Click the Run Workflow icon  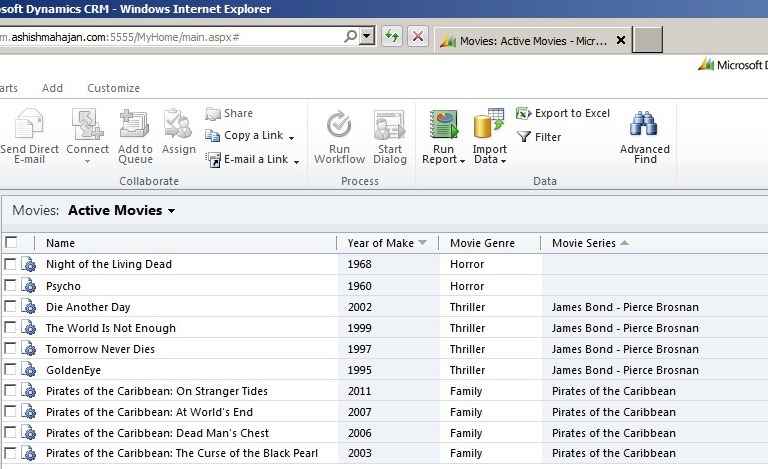click(x=339, y=125)
